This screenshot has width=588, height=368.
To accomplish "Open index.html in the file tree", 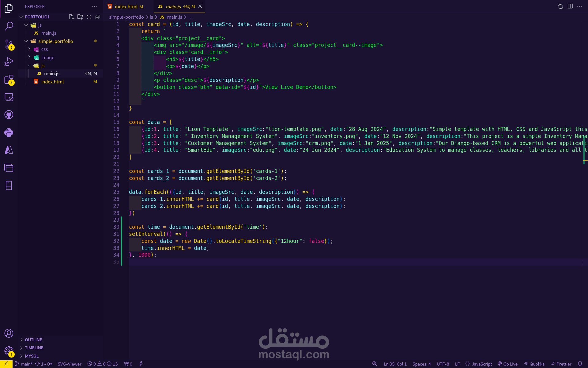I will coord(52,82).
